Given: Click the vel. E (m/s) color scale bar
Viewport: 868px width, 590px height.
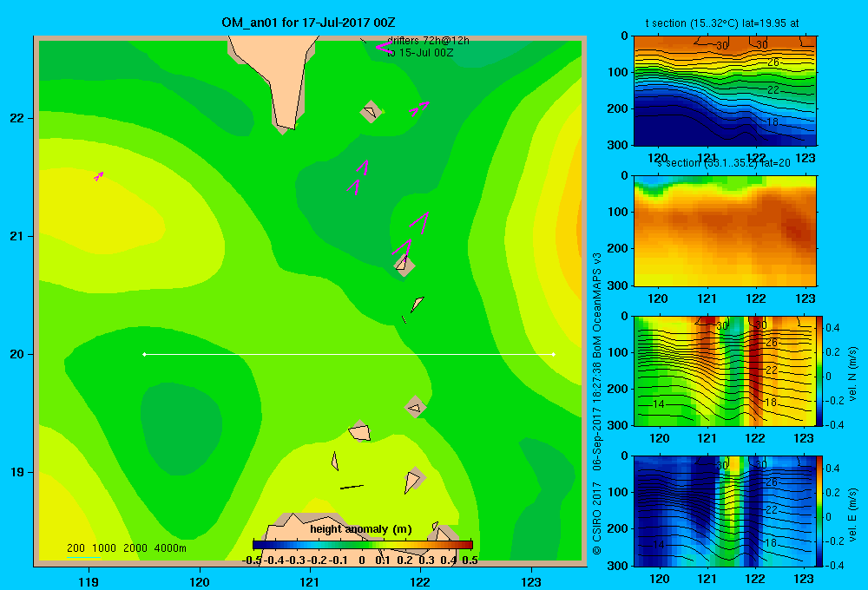Looking at the screenshot, I should [820, 511].
